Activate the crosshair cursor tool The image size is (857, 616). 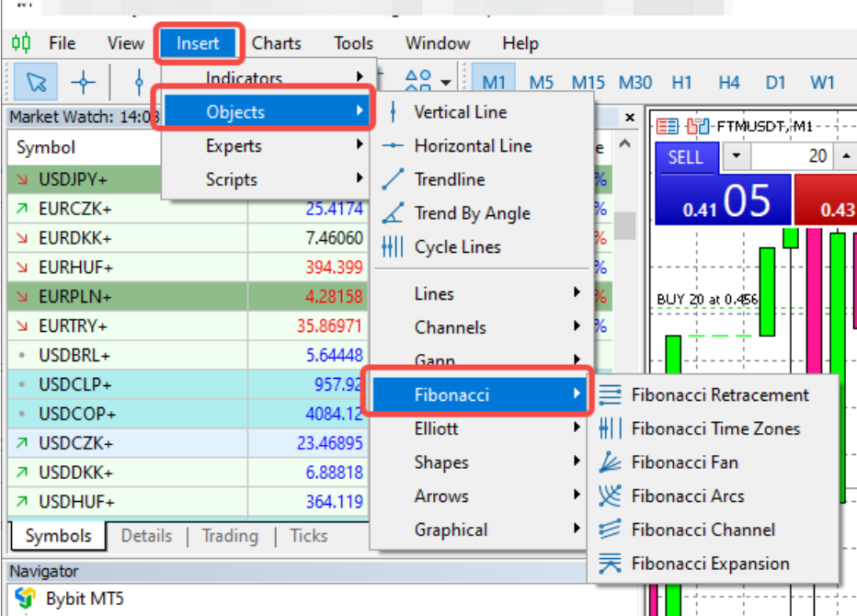(x=84, y=83)
